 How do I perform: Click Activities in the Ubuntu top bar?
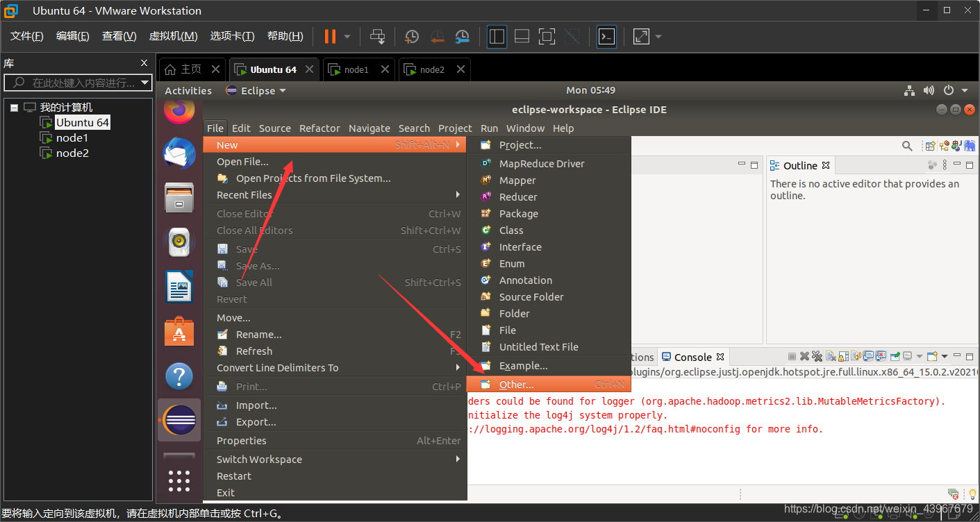click(188, 90)
